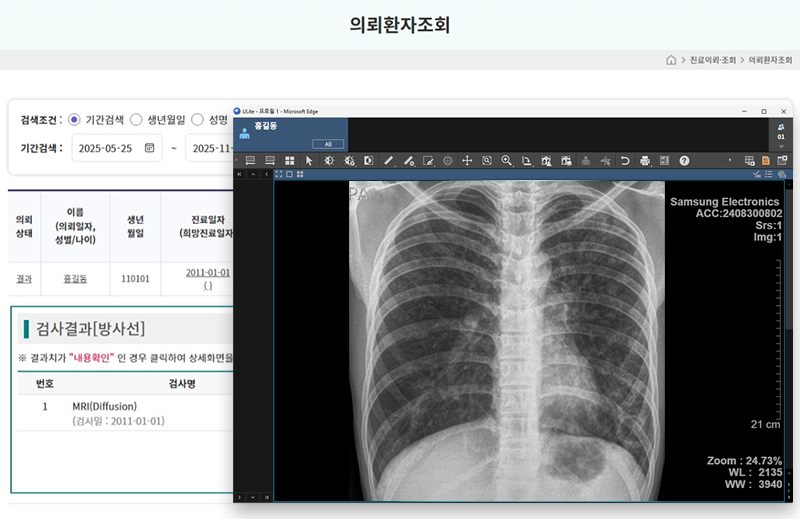Select the ruler measurement tool
Screen dimensions: 800x520
coord(389,160)
